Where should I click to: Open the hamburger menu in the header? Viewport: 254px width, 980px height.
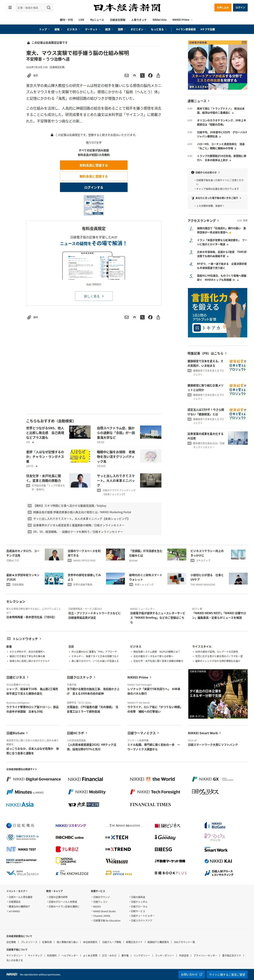click(x=10, y=8)
